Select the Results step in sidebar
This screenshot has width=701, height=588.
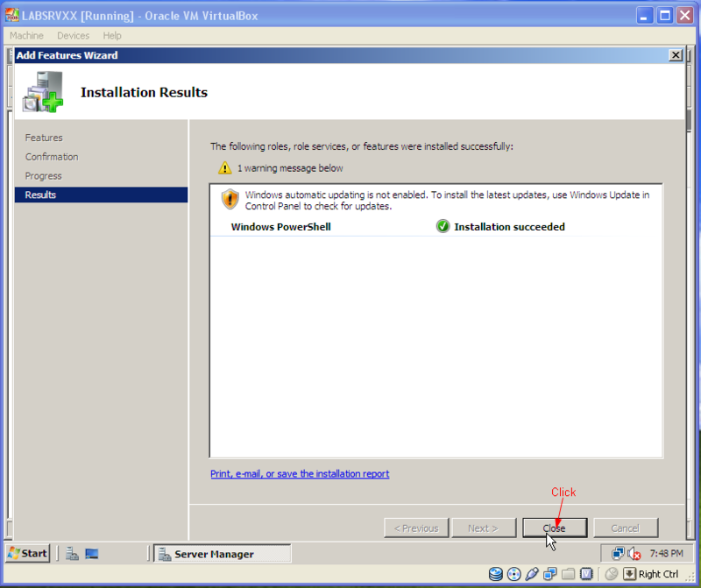click(101, 195)
